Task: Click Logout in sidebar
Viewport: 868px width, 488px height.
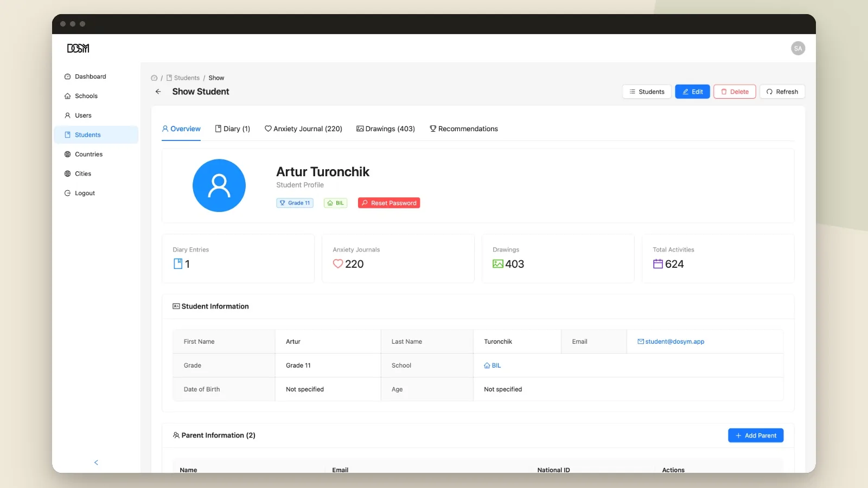Action: (x=96, y=193)
